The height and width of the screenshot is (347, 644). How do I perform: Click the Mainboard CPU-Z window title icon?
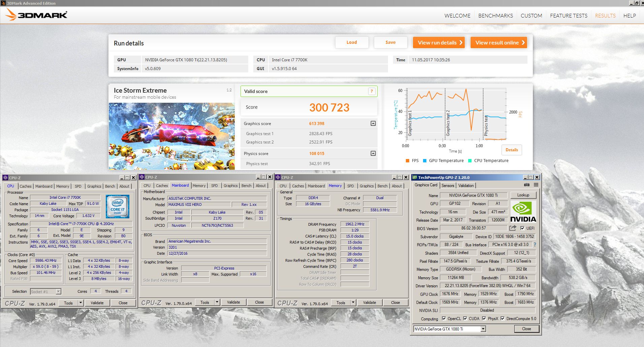point(142,177)
